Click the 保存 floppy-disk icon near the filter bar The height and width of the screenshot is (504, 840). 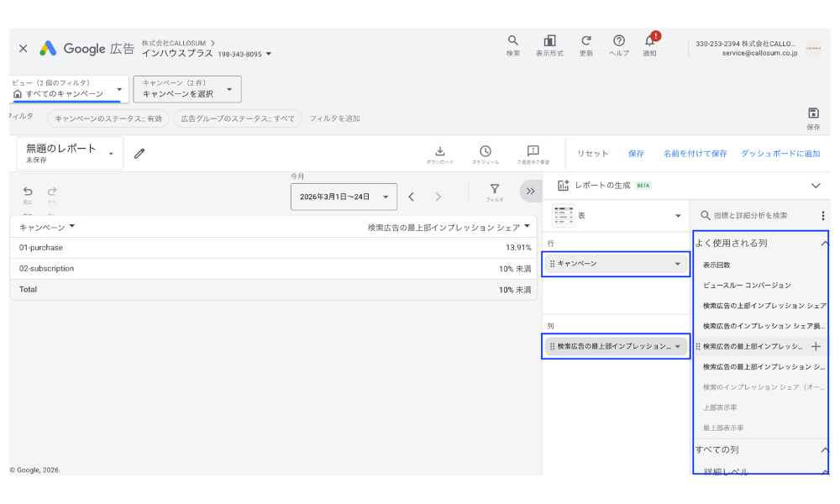click(813, 118)
